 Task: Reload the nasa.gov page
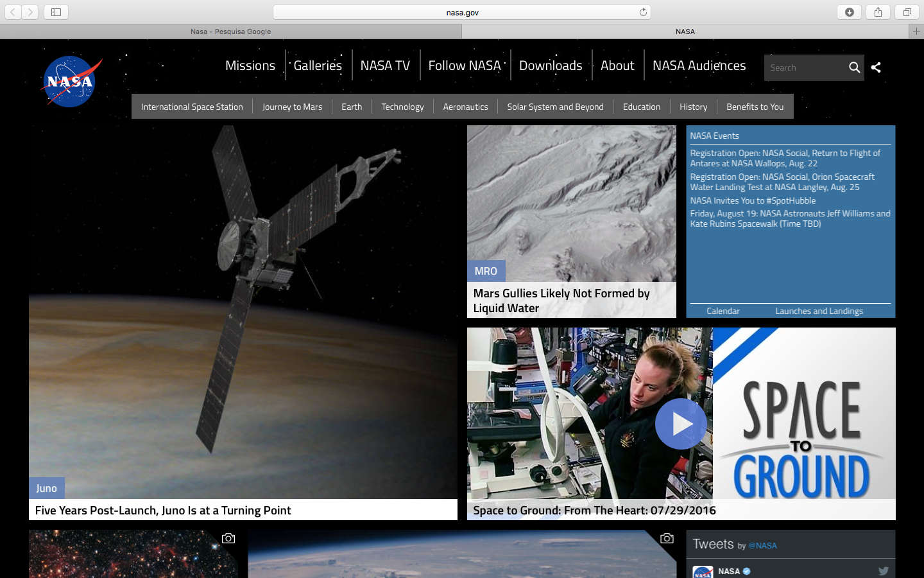pyautogui.click(x=643, y=12)
